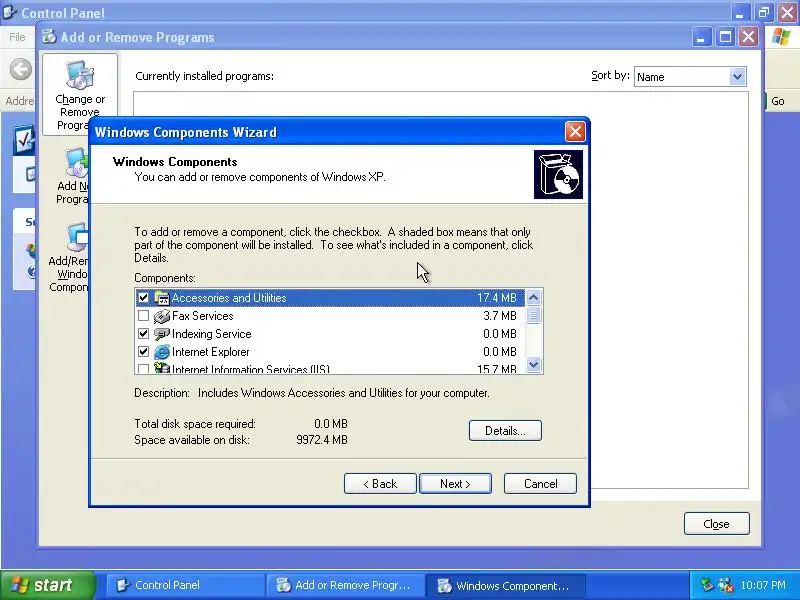
Task: Click the Add or Remove Programs title icon
Action: (49, 37)
